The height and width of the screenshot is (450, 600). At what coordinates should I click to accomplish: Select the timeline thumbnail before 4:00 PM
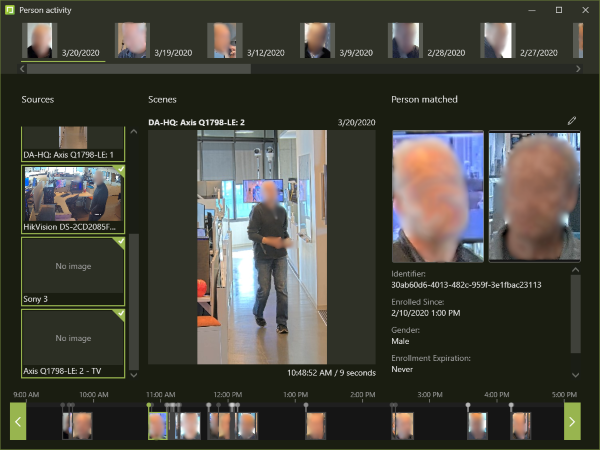pos(478,426)
